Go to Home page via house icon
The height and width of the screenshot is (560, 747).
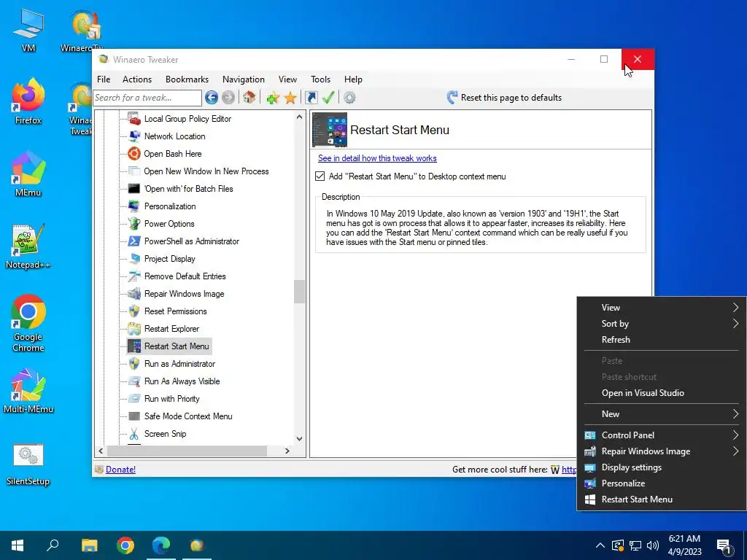coord(249,97)
